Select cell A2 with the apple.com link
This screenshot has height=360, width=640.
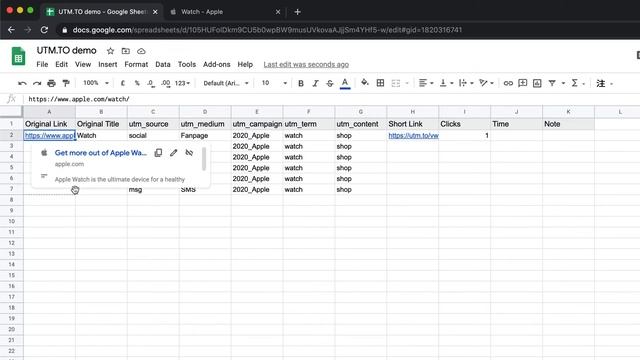pyautogui.click(x=49, y=136)
